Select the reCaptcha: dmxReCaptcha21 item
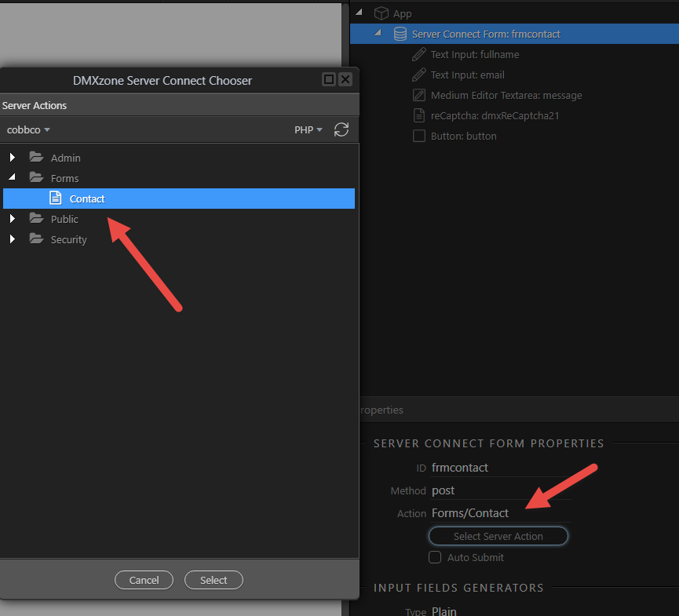 coord(495,115)
